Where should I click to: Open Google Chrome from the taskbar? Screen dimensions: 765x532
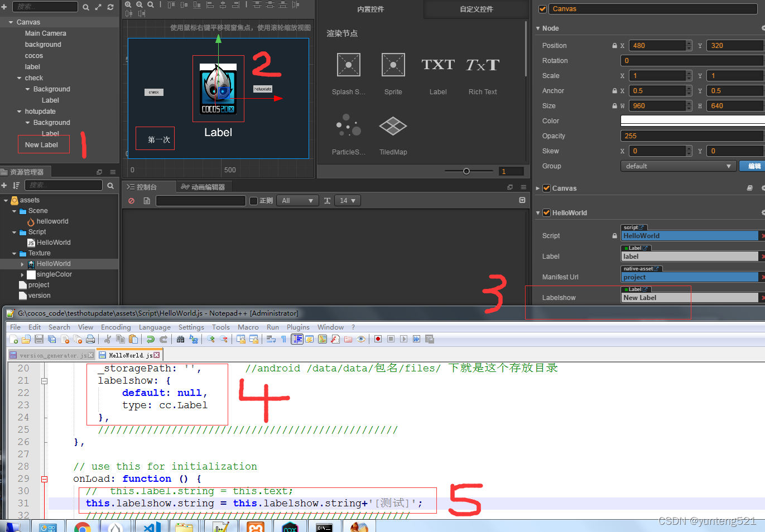pyautogui.click(x=82, y=526)
